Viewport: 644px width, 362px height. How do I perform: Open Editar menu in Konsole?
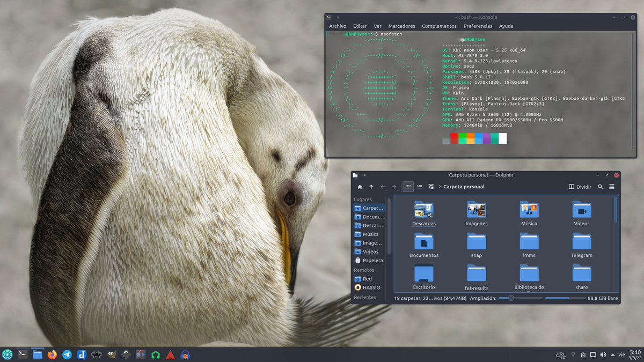[360, 26]
